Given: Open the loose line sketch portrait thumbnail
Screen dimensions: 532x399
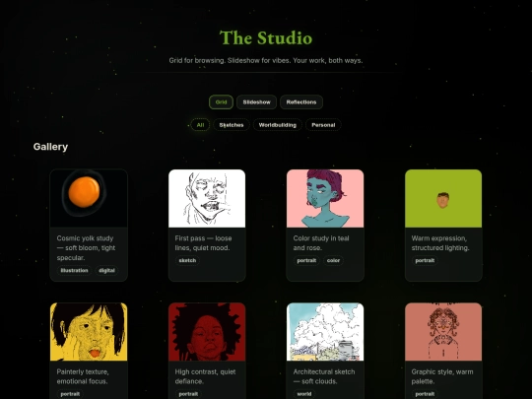Looking at the screenshot, I should [207, 198].
